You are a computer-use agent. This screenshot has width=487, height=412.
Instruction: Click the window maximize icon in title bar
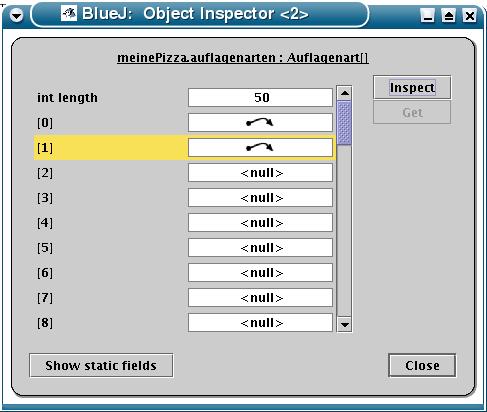pyautogui.click(x=449, y=15)
